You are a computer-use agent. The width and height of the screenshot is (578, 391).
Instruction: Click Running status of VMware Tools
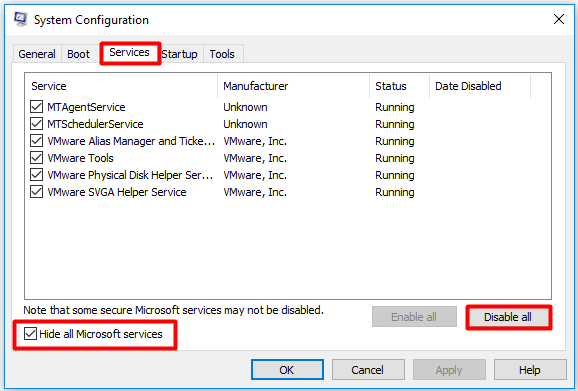coord(395,158)
